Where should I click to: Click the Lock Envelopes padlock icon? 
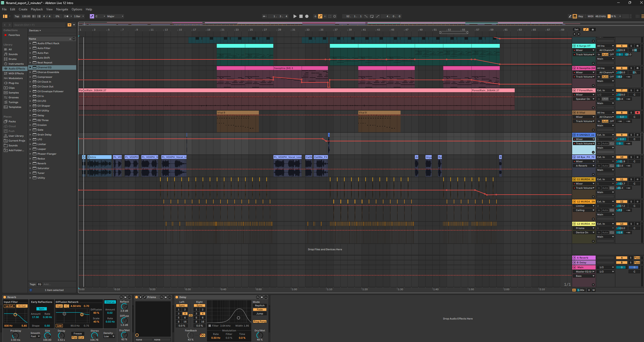point(593,30)
